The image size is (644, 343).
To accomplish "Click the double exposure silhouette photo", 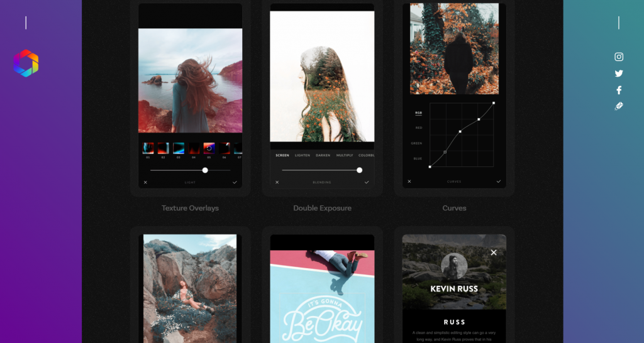I will (x=322, y=76).
